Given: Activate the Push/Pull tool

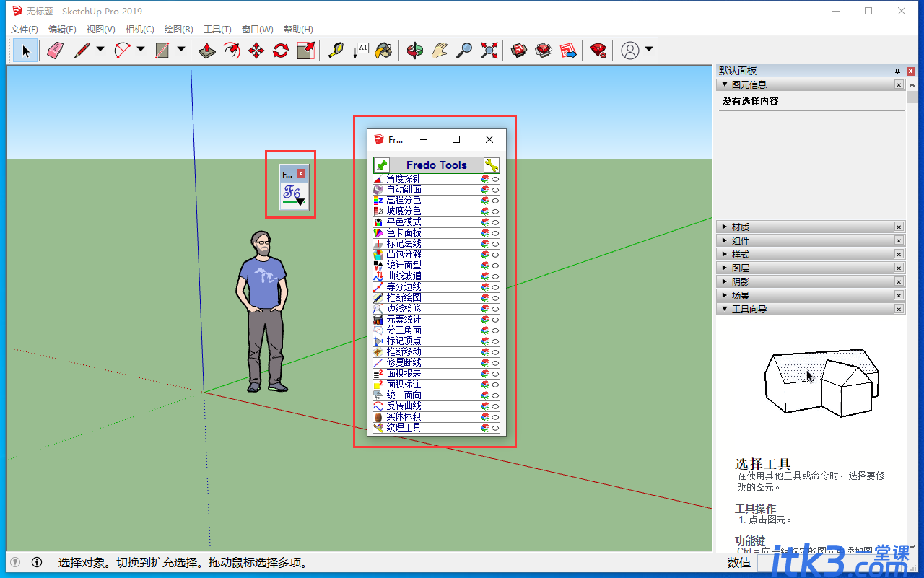Looking at the screenshot, I should coord(207,51).
